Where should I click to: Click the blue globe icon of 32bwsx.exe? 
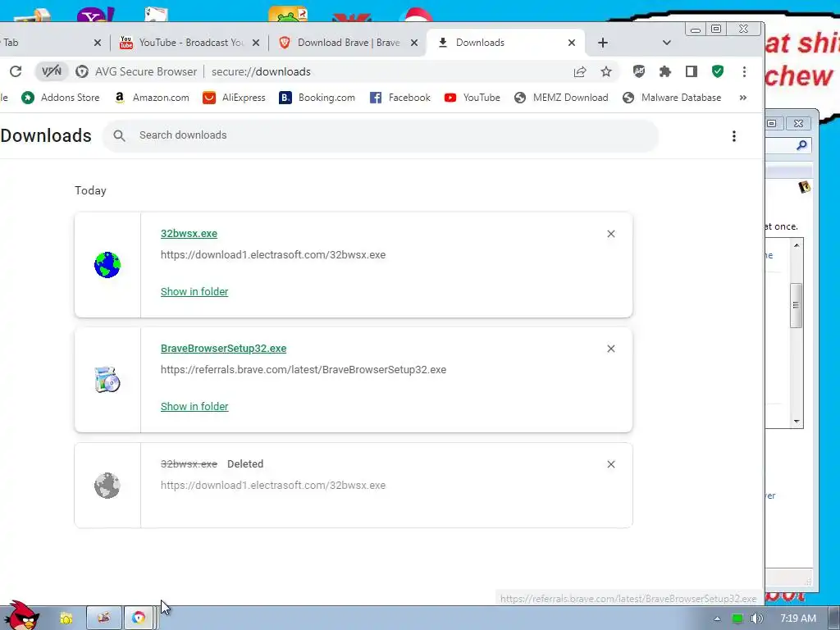[x=107, y=265]
